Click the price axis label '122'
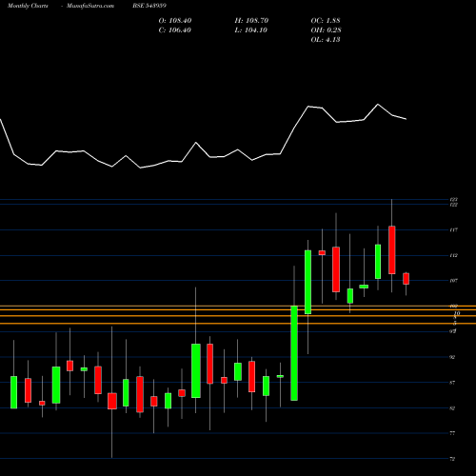 click(454, 205)
